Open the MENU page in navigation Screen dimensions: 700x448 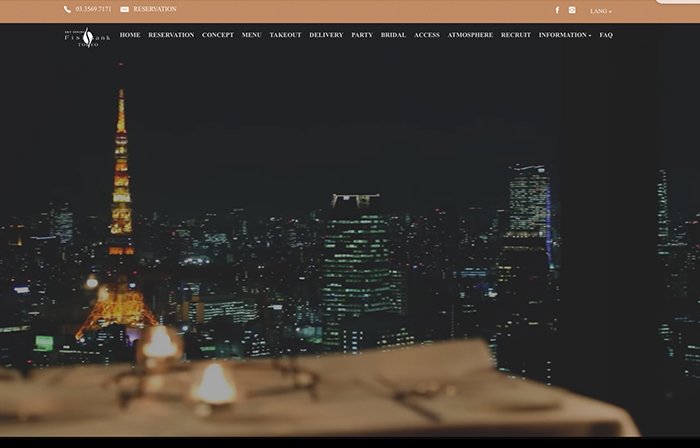251,35
